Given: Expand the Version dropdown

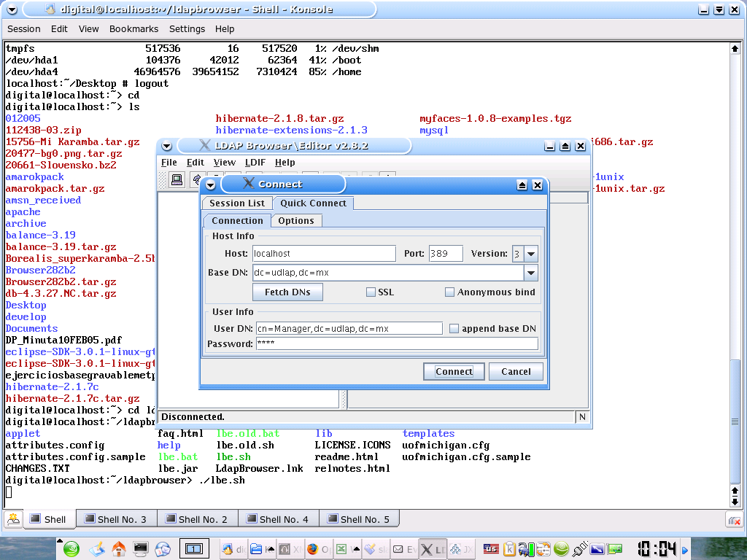Looking at the screenshot, I should click(x=531, y=254).
